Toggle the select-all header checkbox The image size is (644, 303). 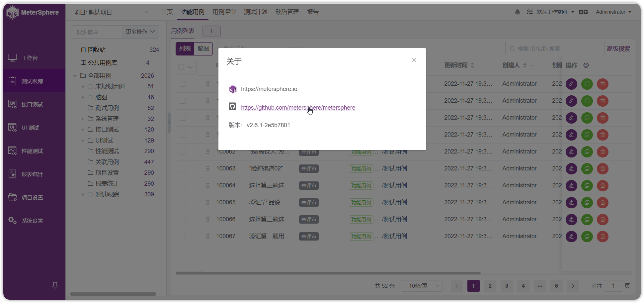pyautogui.click(x=181, y=67)
